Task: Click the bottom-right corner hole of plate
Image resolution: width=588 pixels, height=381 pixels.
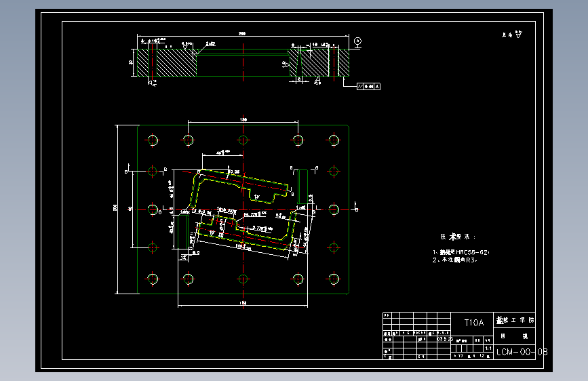Action: click(x=334, y=279)
